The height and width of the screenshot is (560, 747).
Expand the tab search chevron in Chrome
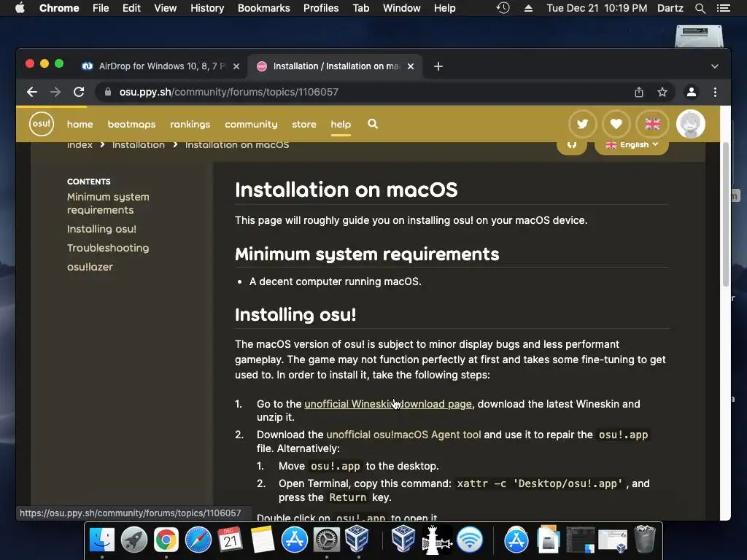tap(715, 66)
